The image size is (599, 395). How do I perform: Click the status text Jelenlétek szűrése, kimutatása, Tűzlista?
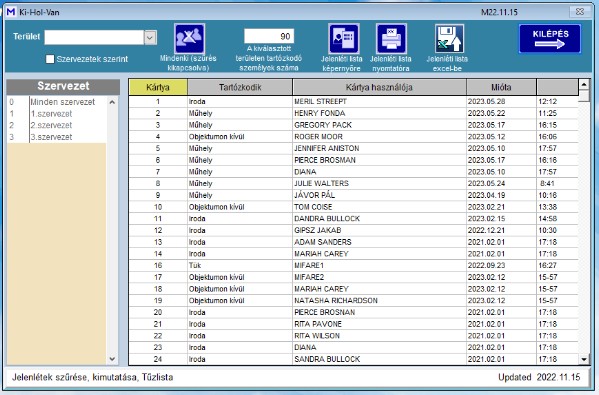click(92, 377)
